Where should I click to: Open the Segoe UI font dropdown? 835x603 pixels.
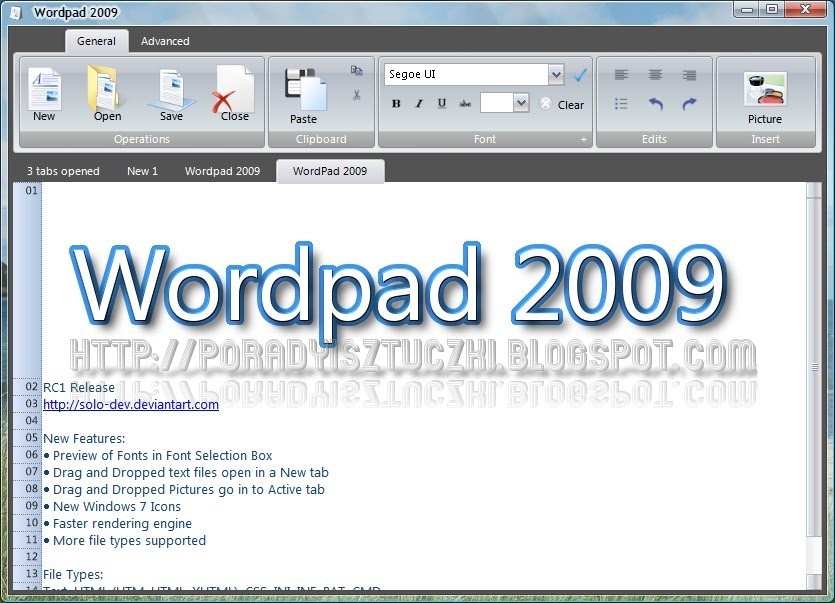[557, 74]
